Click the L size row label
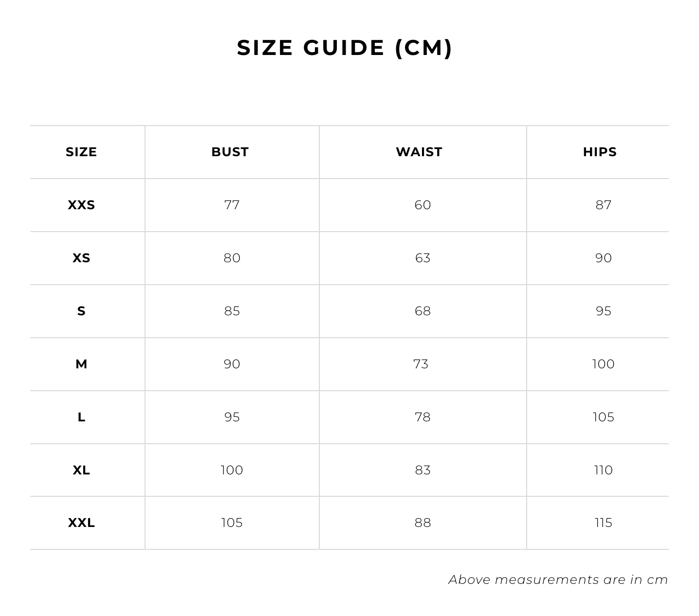The height and width of the screenshot is (616, 699). [81, 417]
